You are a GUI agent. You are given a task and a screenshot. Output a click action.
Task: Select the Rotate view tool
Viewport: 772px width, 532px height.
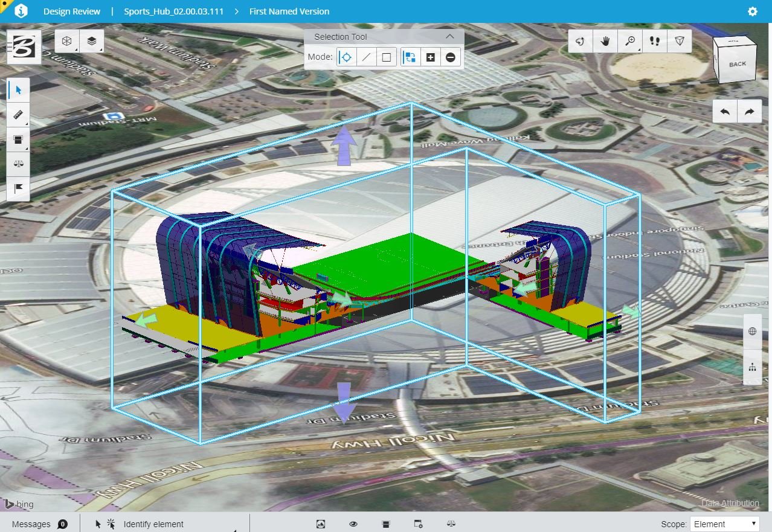click(580, 41)
